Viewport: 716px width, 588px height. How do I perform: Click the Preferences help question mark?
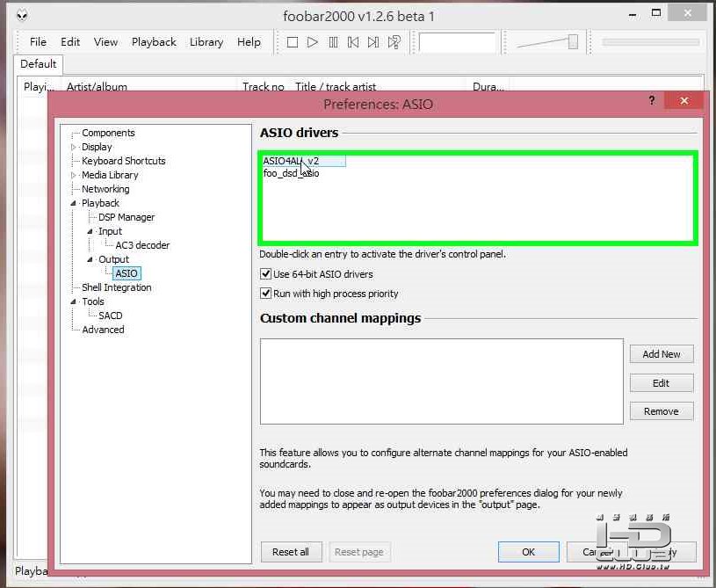pos(652,100)
